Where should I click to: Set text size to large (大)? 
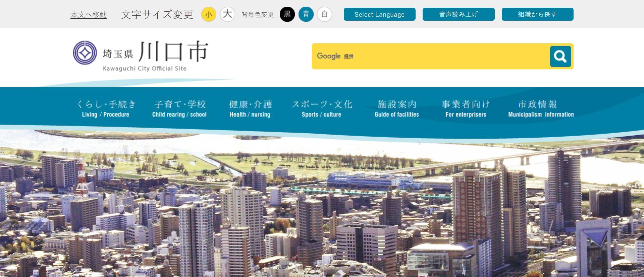(227, 14)
